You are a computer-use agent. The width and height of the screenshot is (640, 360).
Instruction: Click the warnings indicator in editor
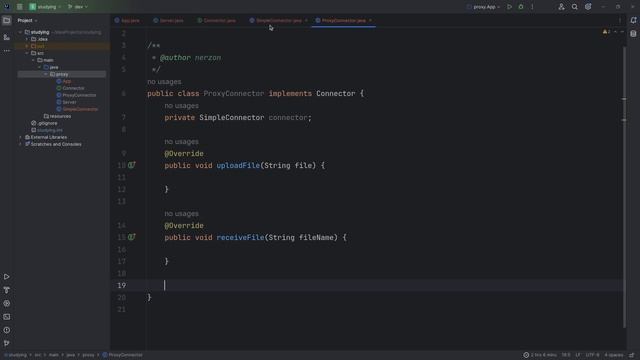click(x=607, y=32)
